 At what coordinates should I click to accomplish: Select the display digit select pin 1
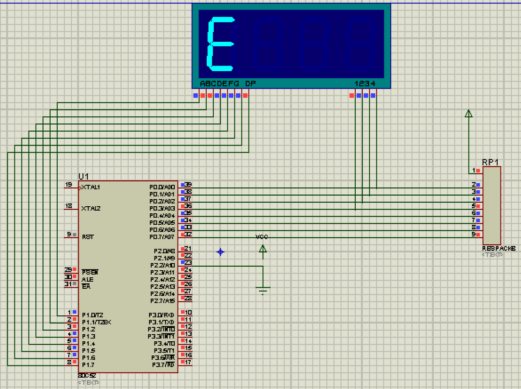click(x=352, y=96)
